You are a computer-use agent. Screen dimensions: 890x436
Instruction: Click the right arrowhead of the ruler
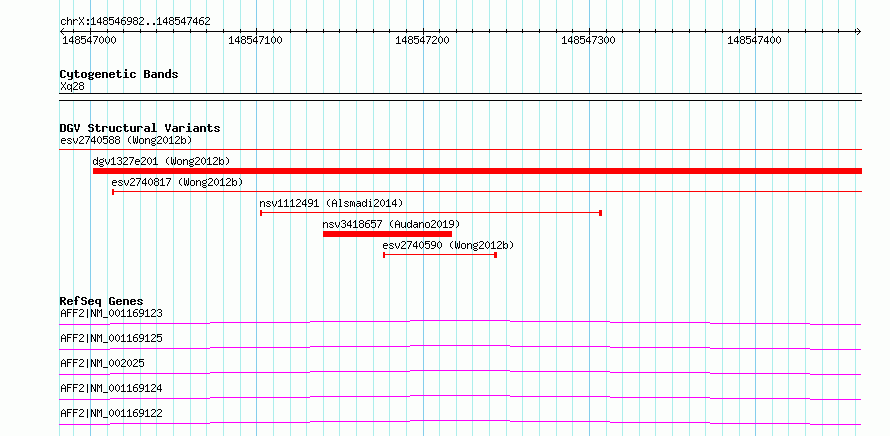858,31
